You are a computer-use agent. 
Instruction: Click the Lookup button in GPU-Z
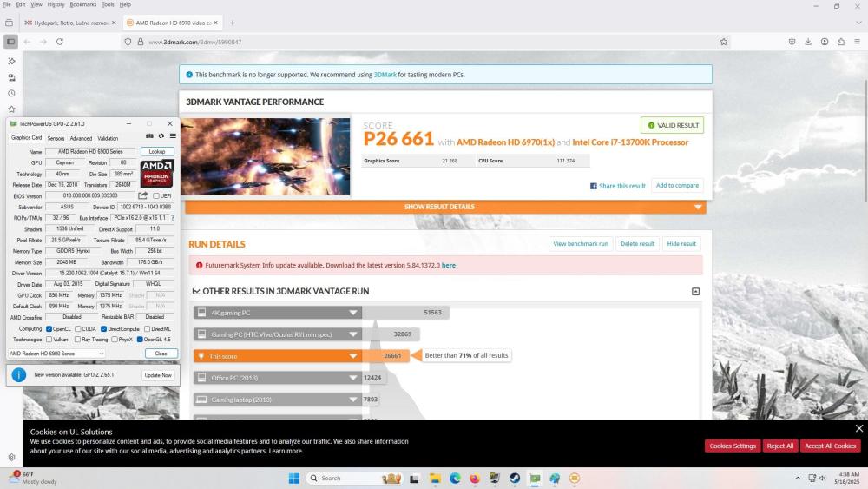coord(157,152)
